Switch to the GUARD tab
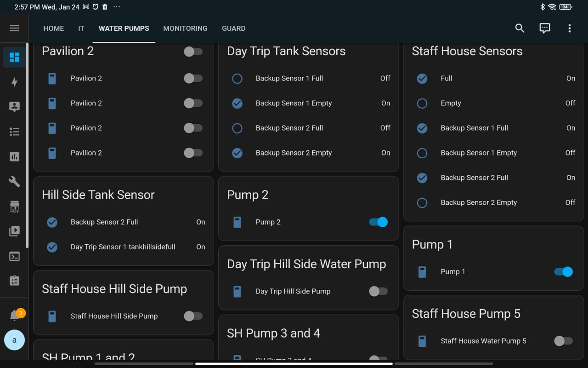Screen dimensions: 588x368 [x=233, y=28]
